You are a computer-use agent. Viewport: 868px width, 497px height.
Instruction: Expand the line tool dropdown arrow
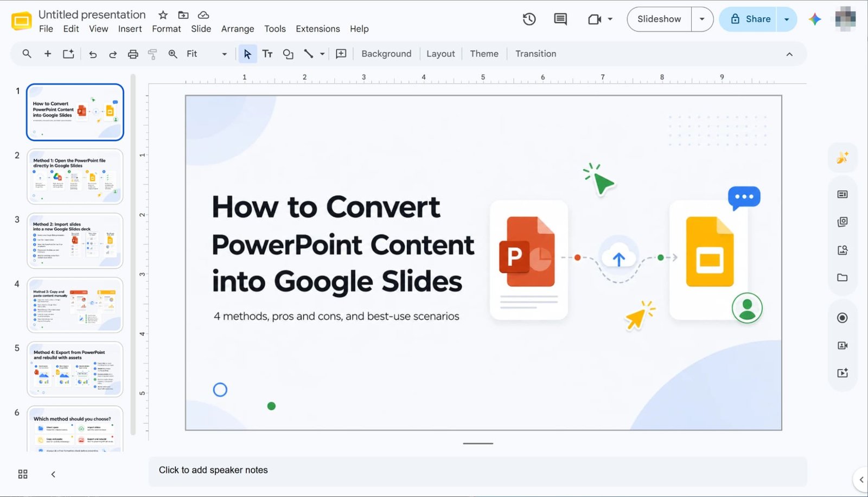click(322, 54)
